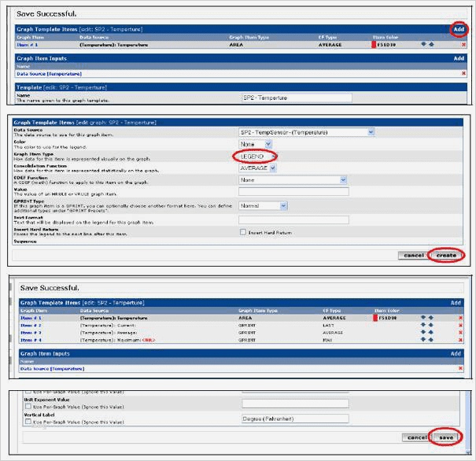Viewport: 476px width, 461px height.
Task: Click the red-circled Add link for Graph Template Items
Action: [x=459, y=29]
